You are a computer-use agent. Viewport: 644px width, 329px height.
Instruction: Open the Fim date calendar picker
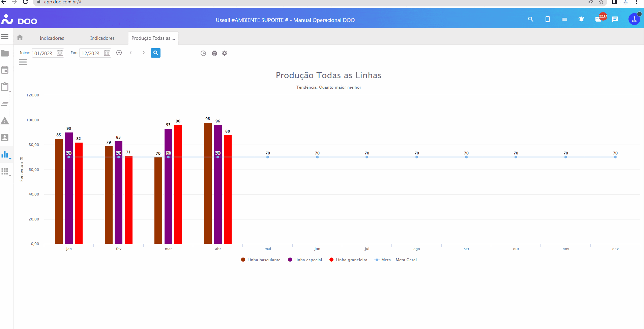click(x=107, y=53)
